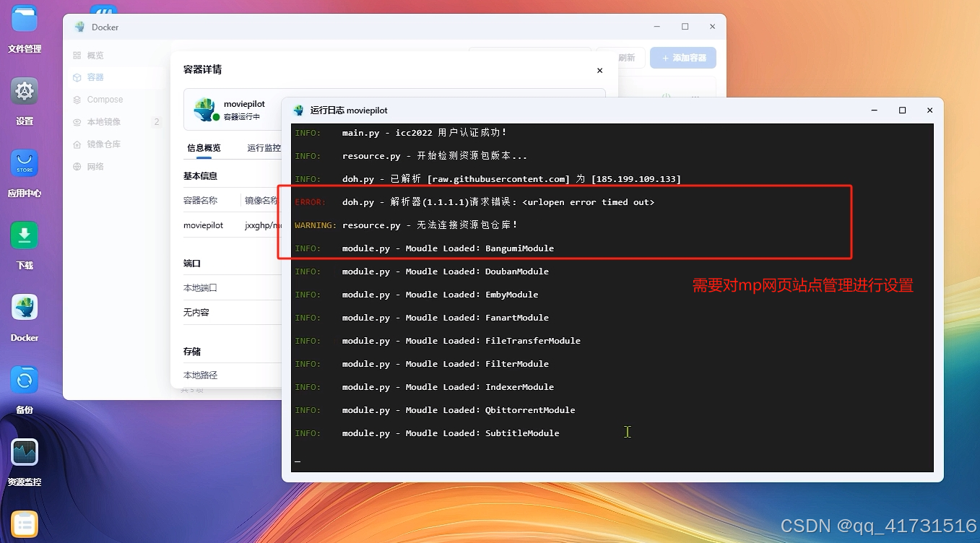Click the SubtitleModule loaded log line
The height and width of the screenshot is (543, 980).
tap(427, 433)
